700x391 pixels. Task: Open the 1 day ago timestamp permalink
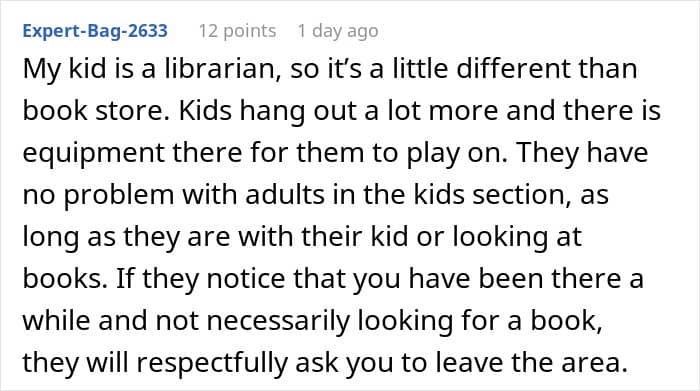(x=338, y=31)
